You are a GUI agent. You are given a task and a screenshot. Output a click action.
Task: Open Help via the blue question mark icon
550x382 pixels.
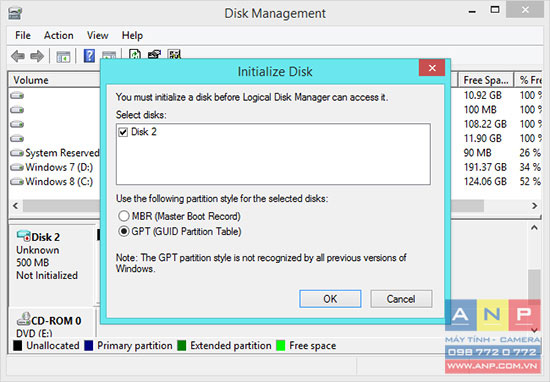[x=89, y=56]
